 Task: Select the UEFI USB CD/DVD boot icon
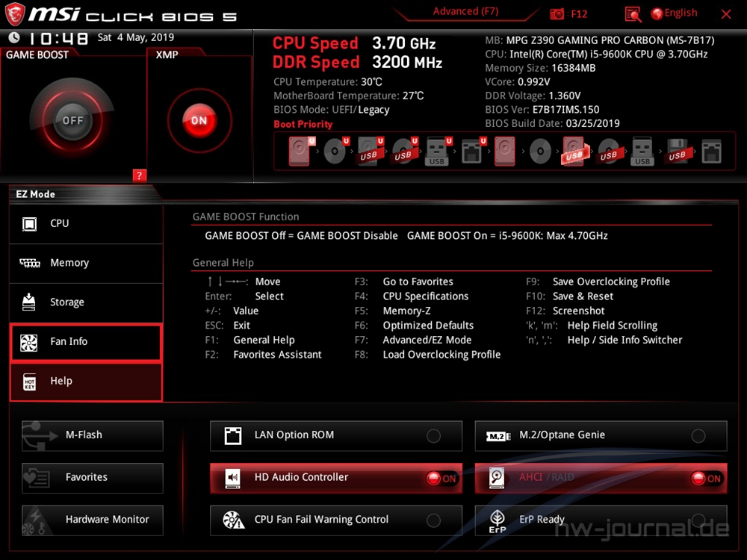(404, 152)
